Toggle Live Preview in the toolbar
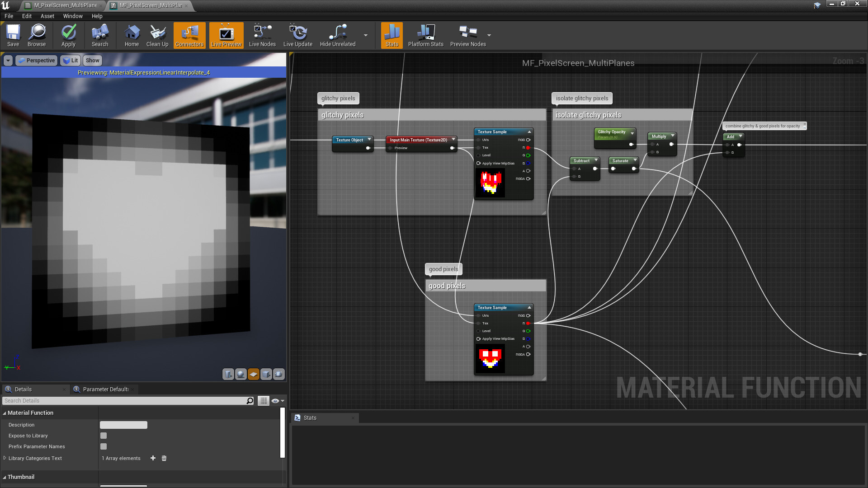The height and width of the screenshot is (488, 868). click(226, 35)
